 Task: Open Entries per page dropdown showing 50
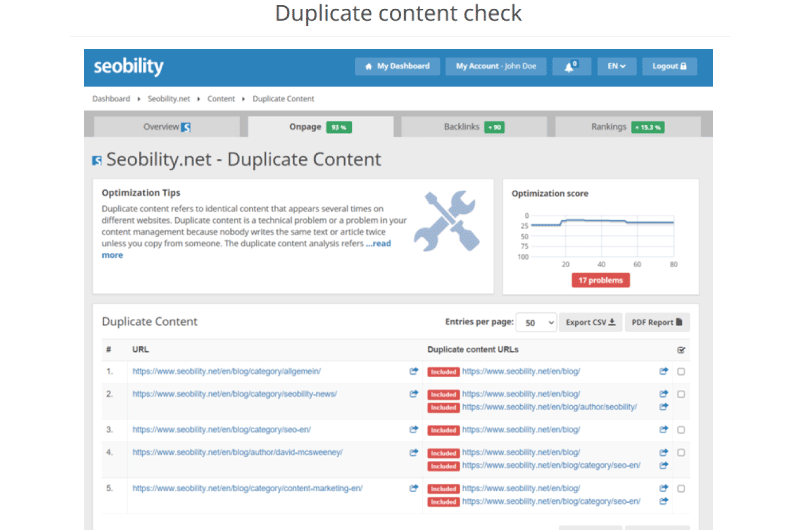(536, 322)
